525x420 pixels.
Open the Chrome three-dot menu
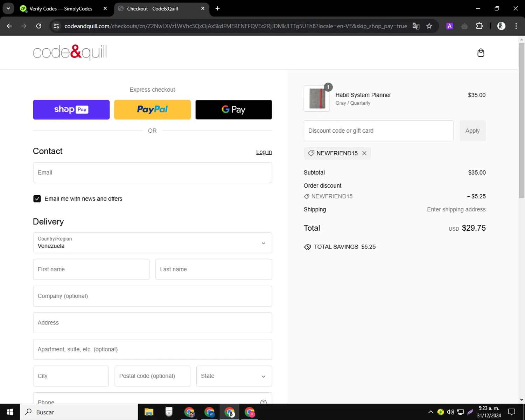click(516, 26)
